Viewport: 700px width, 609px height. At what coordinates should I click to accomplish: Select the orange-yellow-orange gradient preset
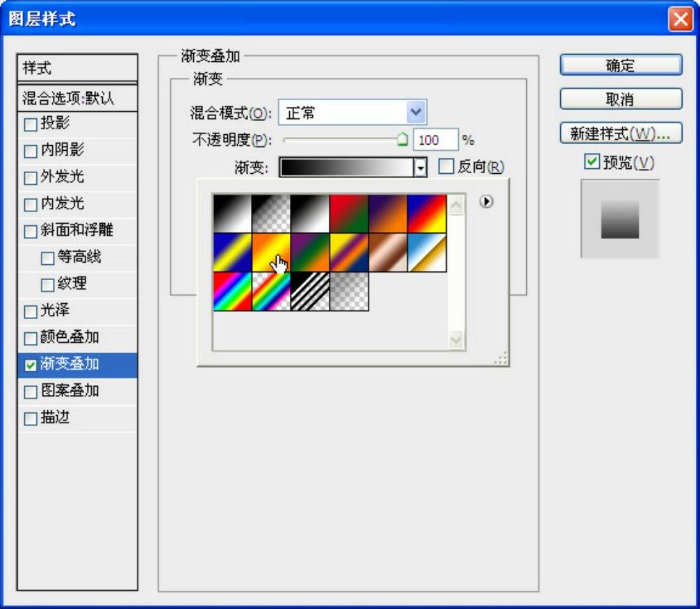pyautogui.click(x=271, y=252)
